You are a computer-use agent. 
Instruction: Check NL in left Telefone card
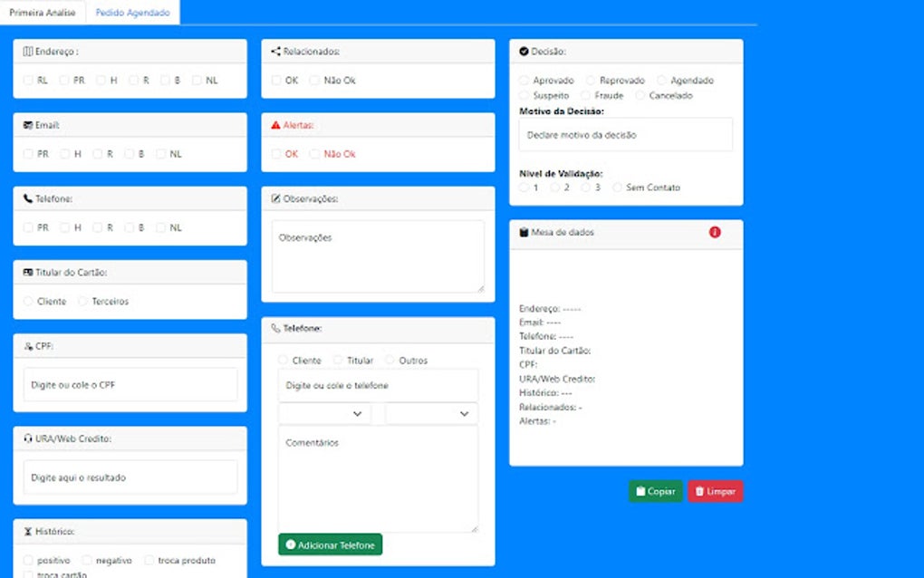pos(161,227)
